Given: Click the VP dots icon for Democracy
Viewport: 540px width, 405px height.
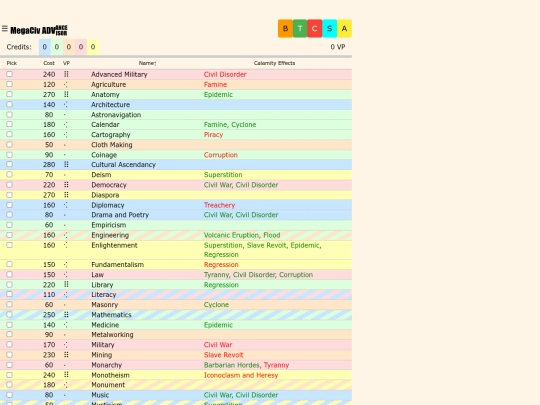Looking at the screenshot, I should point(66,185).
